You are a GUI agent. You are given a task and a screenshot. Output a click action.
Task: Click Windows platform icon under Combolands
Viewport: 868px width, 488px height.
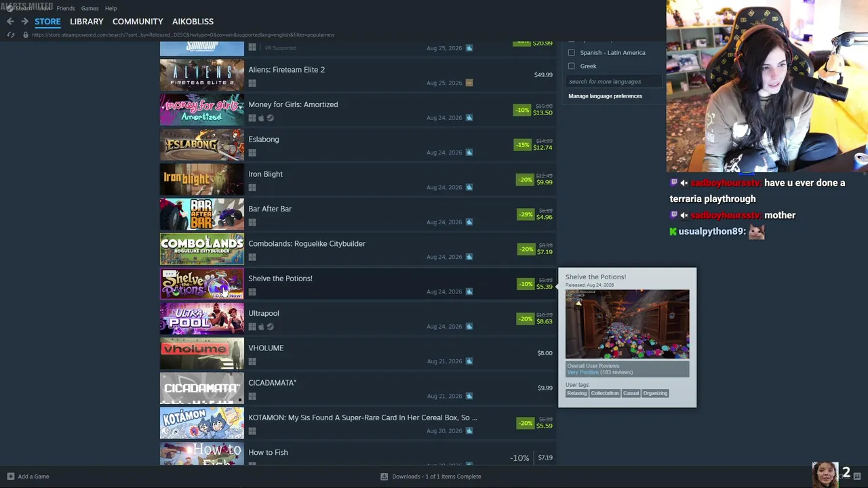pos(252,257)
